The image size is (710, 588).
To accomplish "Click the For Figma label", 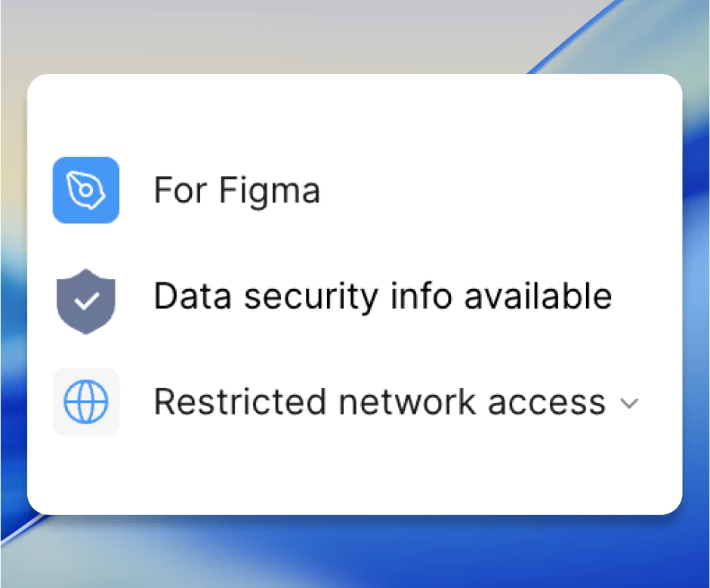I will [236, 190].
